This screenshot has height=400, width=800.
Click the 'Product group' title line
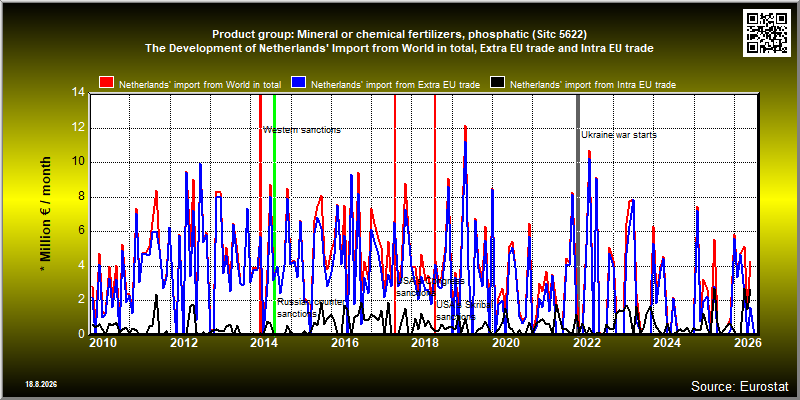coord(399,35)
